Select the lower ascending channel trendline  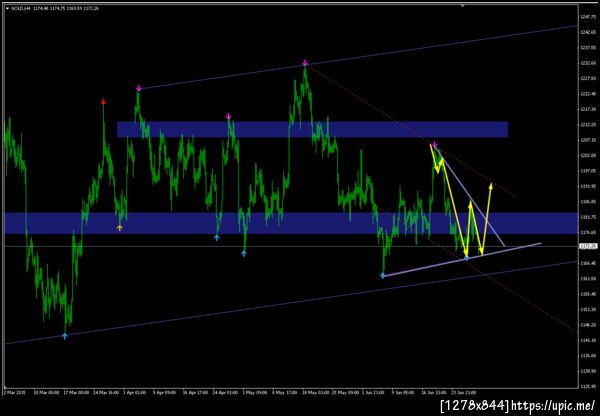pos(291,303)
